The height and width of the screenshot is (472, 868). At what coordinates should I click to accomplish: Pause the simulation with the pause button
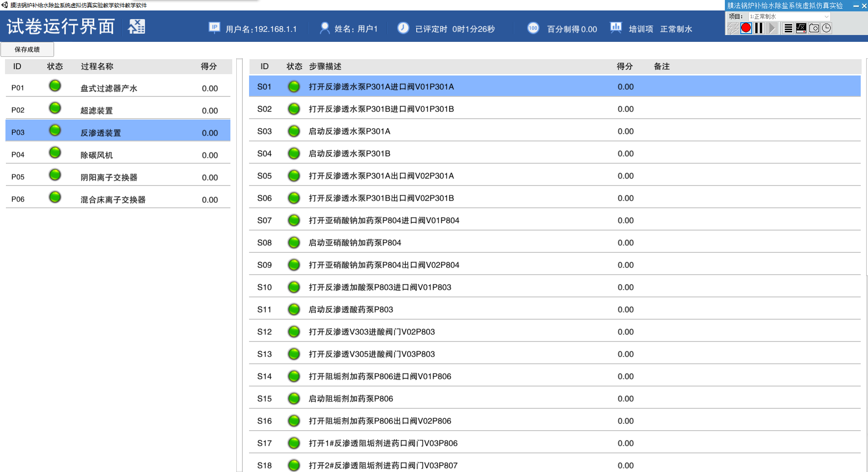(758, 28)
